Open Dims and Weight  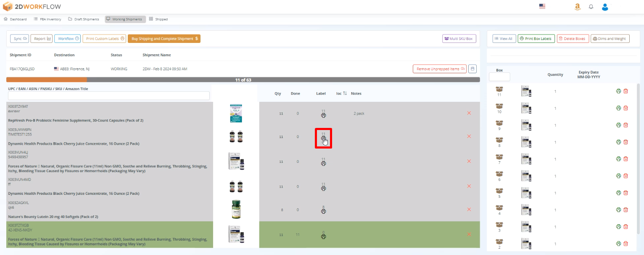pos(610,38)
